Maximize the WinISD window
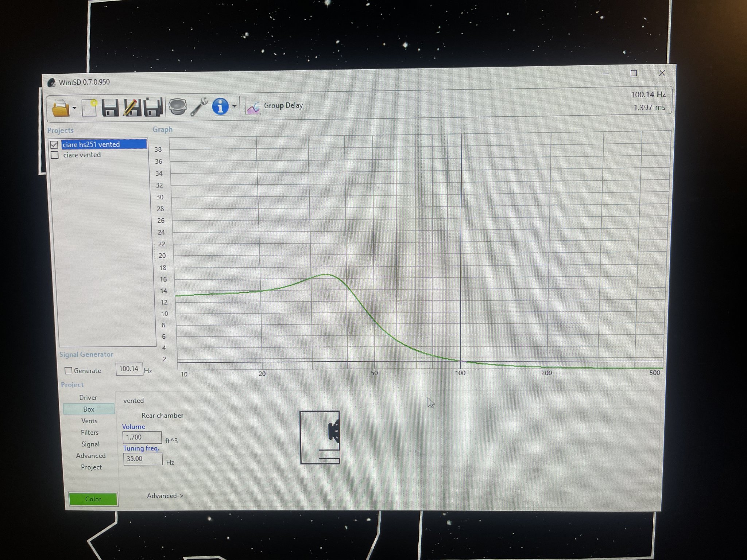Screen dimensions: 747x560 (634, 73)
